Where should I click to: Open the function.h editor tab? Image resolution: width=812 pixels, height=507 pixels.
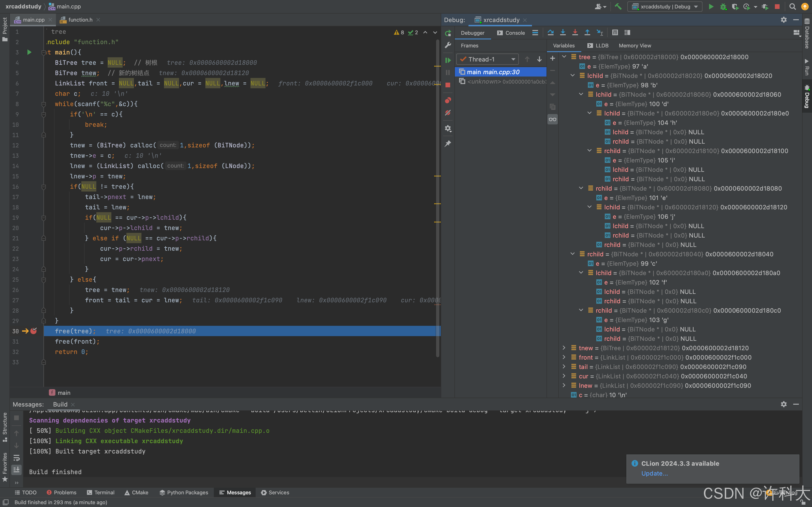pos(80,20)
